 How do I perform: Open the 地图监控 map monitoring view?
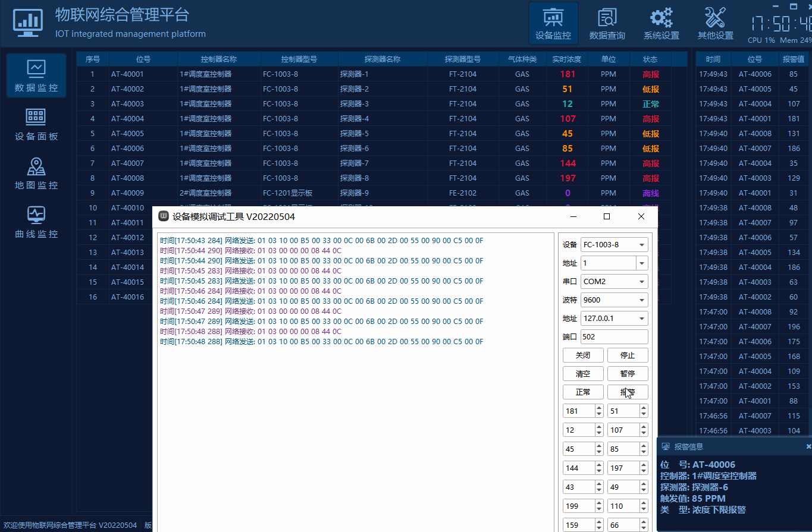click(x=36, y=174)
